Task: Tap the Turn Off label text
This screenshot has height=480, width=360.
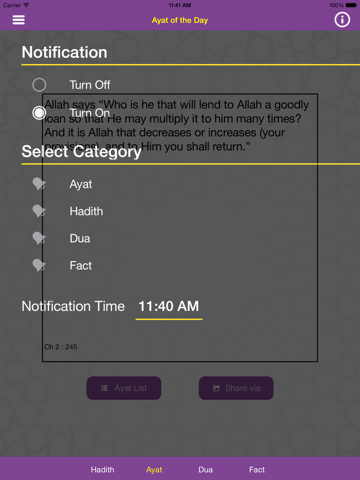Action: 90,85
